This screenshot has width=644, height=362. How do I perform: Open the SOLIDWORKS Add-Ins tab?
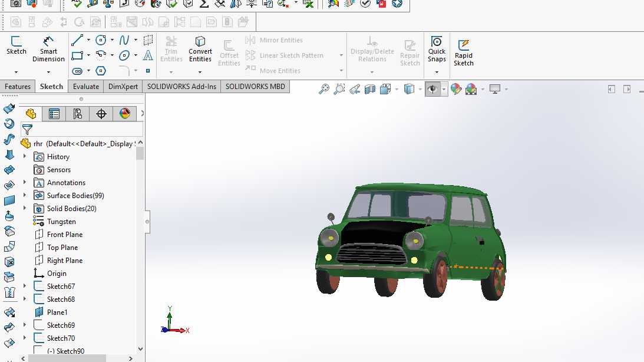point(181,87)
